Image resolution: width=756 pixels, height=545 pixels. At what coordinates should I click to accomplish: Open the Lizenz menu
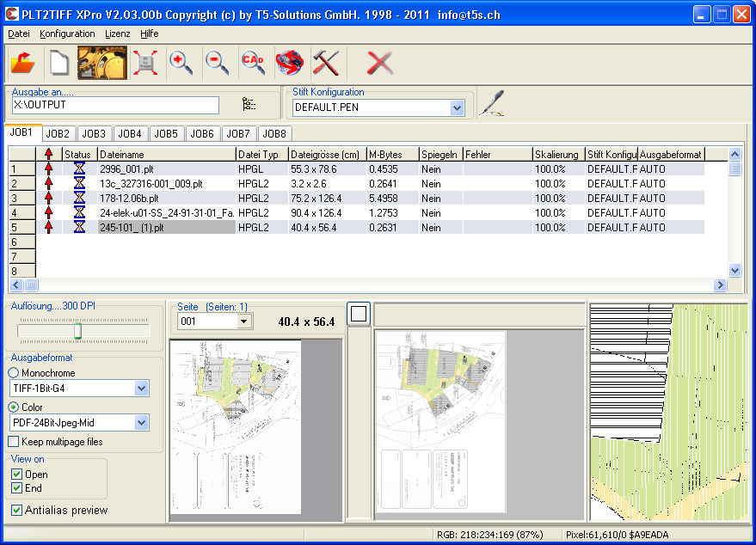click(x=117, y=34)
